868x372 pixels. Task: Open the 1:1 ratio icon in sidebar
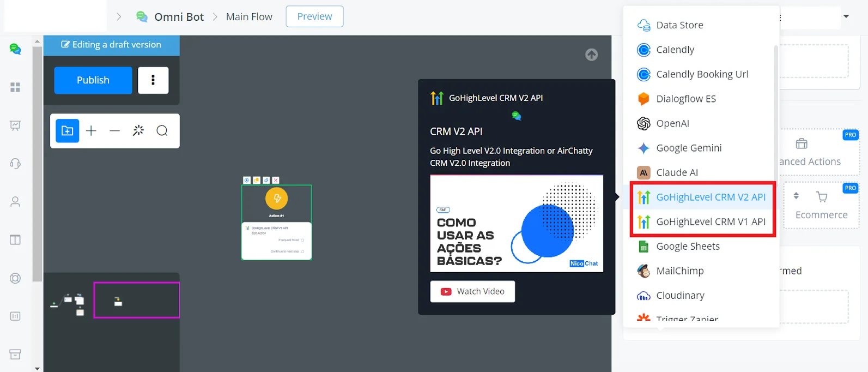point(15,316)
